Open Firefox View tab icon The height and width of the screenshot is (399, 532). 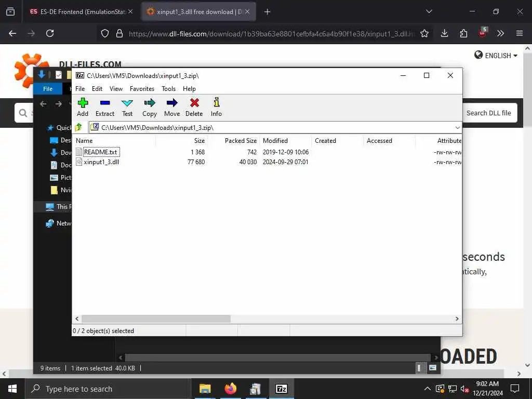[x=10, y=11]
